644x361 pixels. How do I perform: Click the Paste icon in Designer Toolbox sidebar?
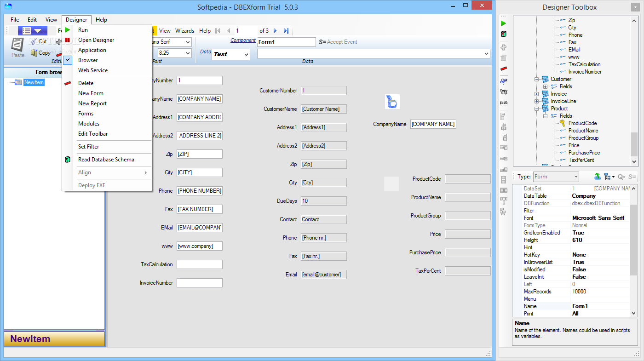[x=504, y=103]
